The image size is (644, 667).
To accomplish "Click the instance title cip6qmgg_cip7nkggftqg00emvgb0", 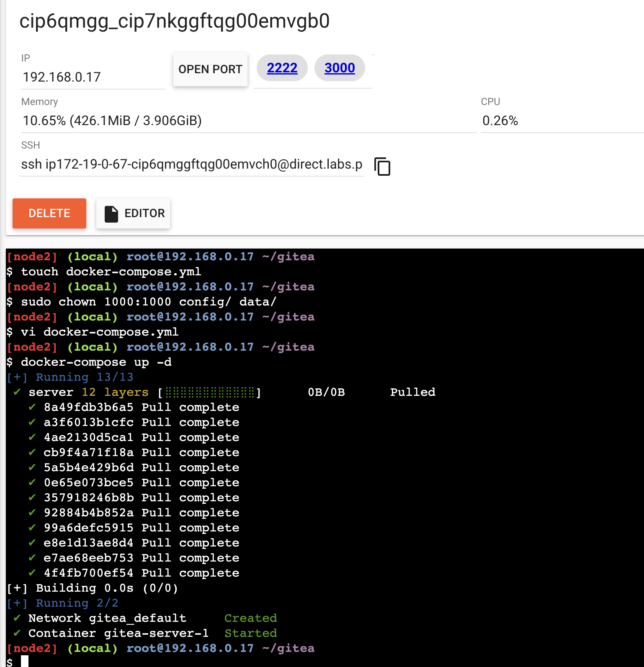I will pos(175,21).
